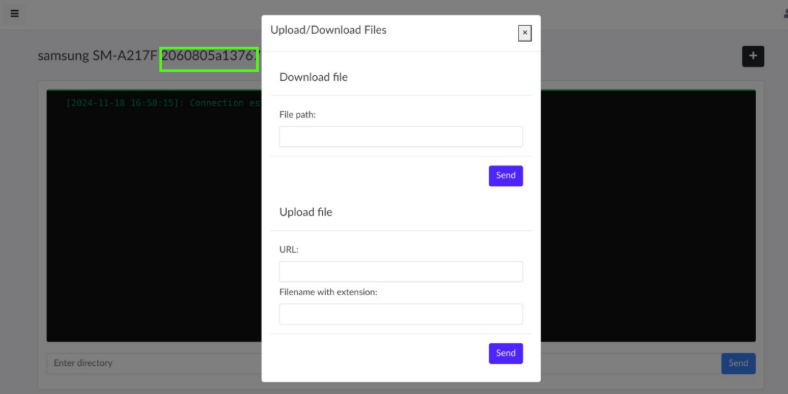The width and height of the screenshot is (788, 394).
Task: Click Send under Upload file
Action: pyautogui.click(x=506, y=353)
